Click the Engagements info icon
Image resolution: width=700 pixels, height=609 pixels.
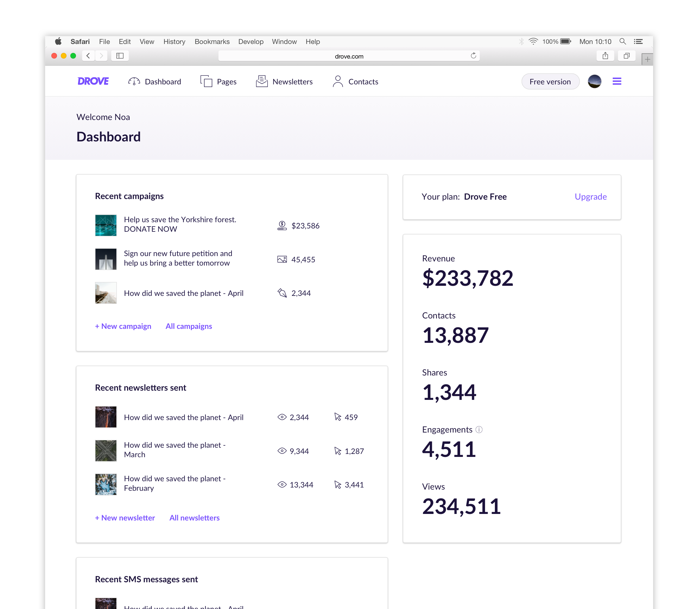(479, 430)
